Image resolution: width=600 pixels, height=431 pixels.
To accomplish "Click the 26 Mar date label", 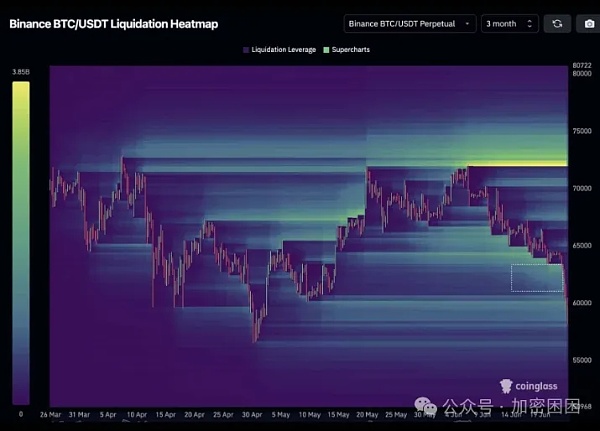I will point(51,415).
